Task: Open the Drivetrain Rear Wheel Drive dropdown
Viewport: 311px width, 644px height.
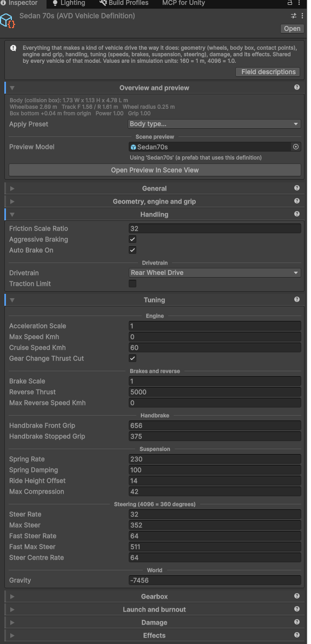Action: (x=215, y=273)
